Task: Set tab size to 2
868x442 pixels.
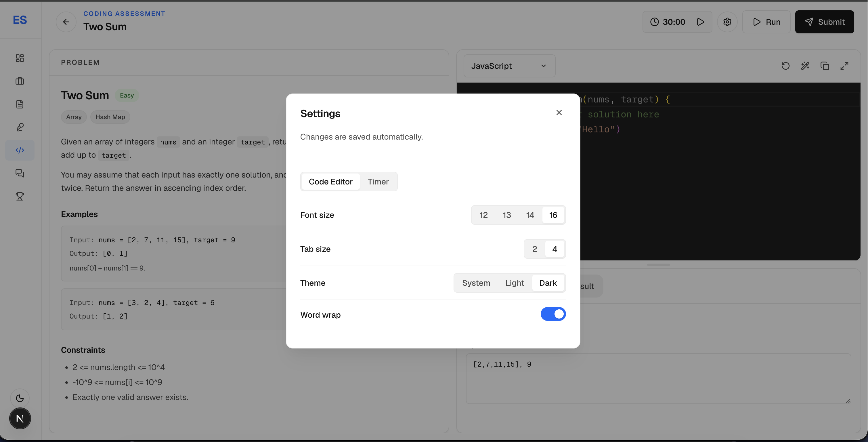Action: pyautogui.click(x=534, y=249)
